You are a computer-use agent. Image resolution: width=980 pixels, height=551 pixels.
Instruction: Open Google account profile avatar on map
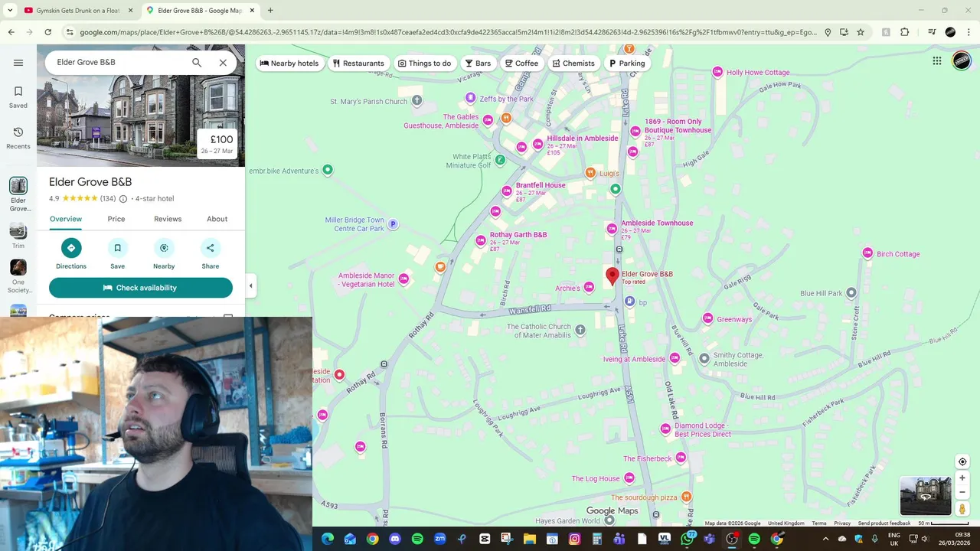click(x=962, y=61)
